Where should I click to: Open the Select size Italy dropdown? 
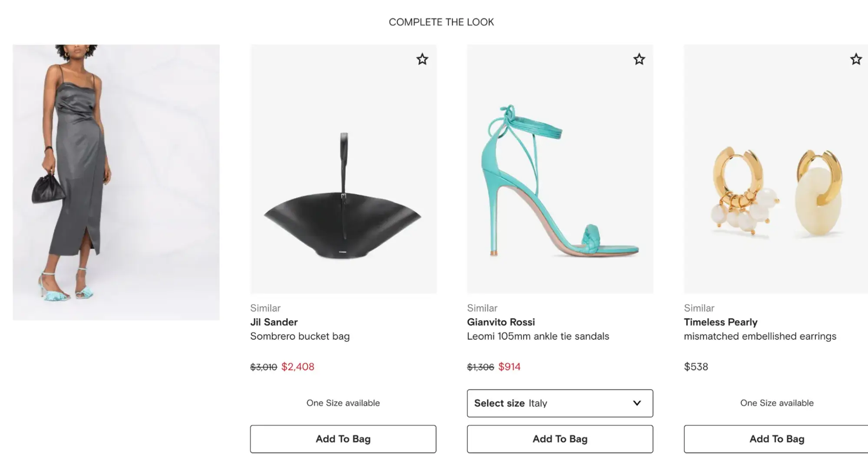[559, 403]
